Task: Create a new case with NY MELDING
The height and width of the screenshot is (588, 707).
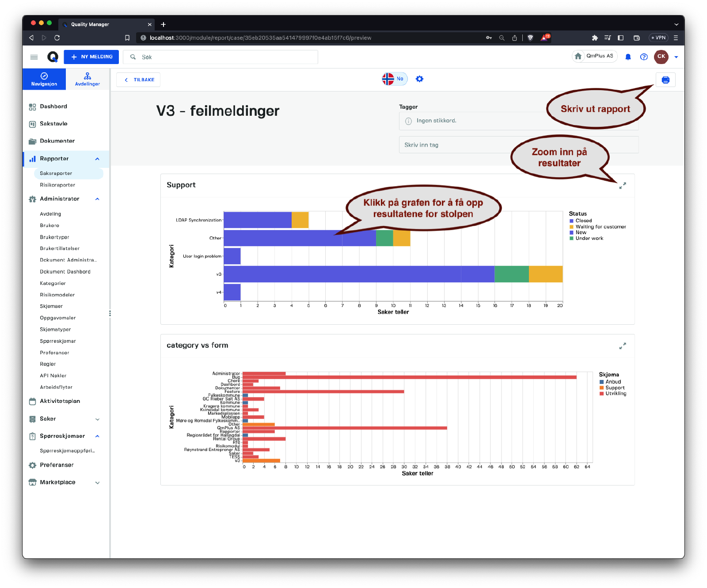Action: [x=91, y=57]
